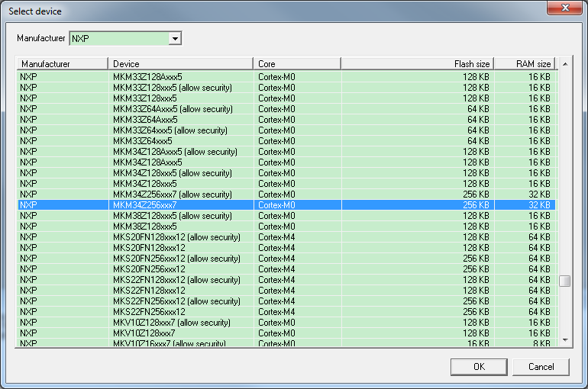Select the MKM33Z64xxx5 device without security
The width and height of the screenshot is (588, 389).
(286, 141)
